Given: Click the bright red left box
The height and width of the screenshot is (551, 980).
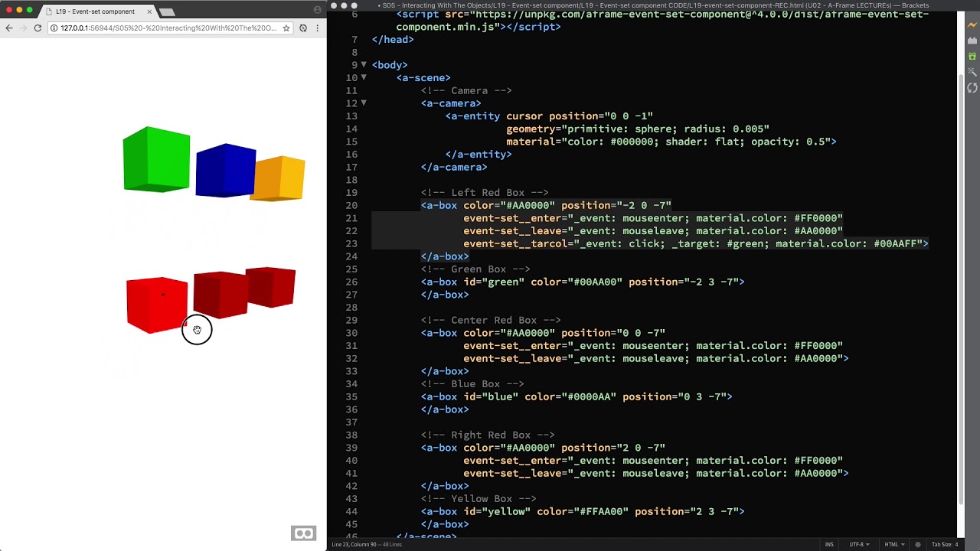Looking at the screenshot, I should click(156, 305).
